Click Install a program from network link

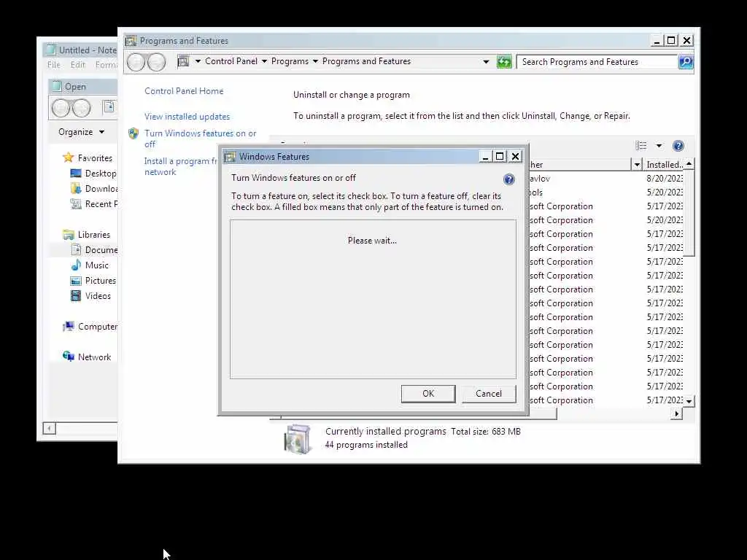click(181, 167)
